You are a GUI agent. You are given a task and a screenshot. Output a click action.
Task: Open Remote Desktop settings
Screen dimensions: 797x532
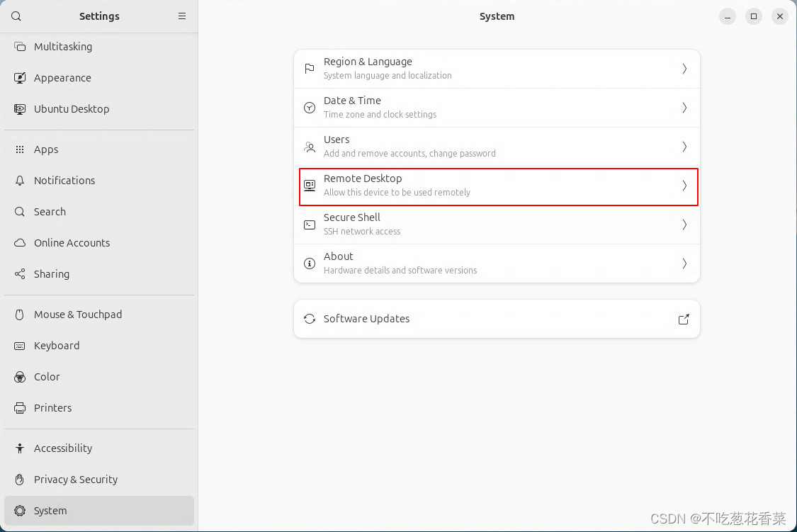[x=497, y=186]
